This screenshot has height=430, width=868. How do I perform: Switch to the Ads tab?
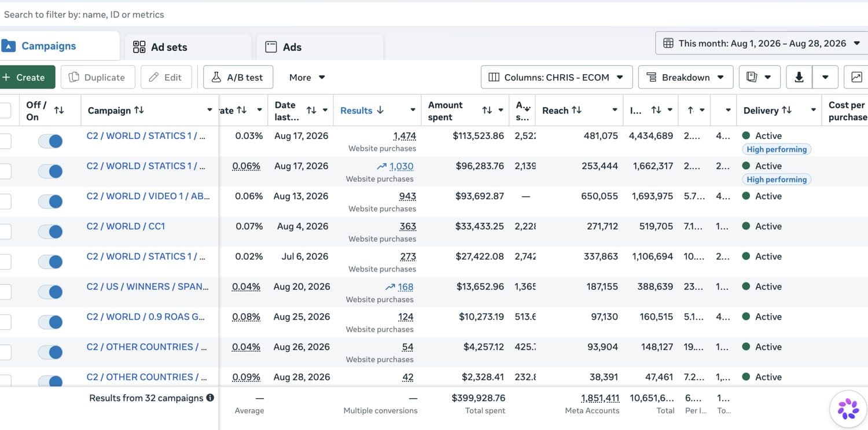319,47
